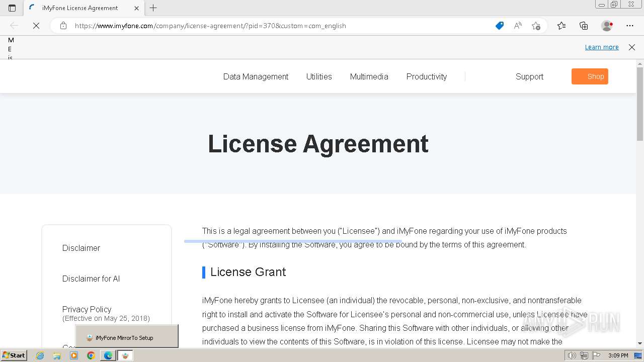
Task: Open volume control in system tray
Action: click(x=572, y=355)
